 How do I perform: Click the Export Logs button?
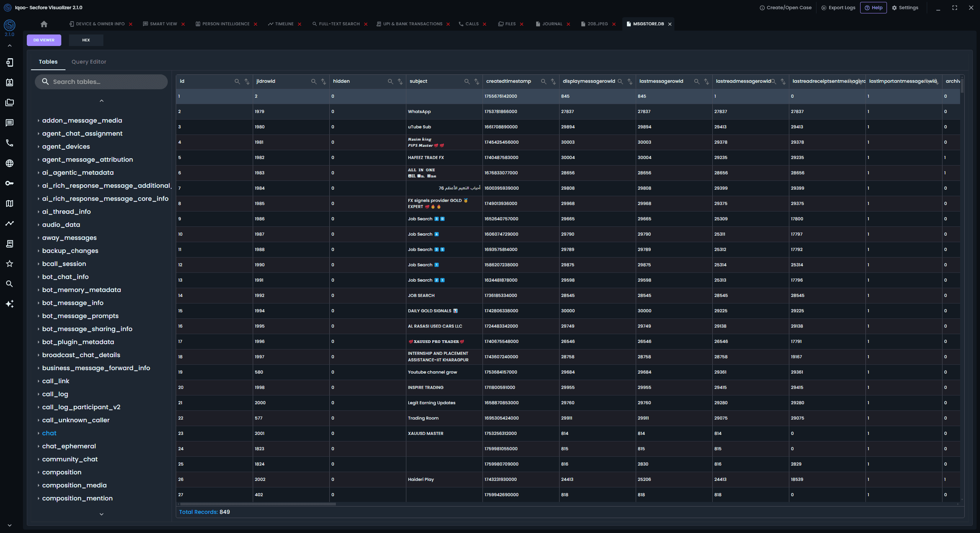point(838,8)
